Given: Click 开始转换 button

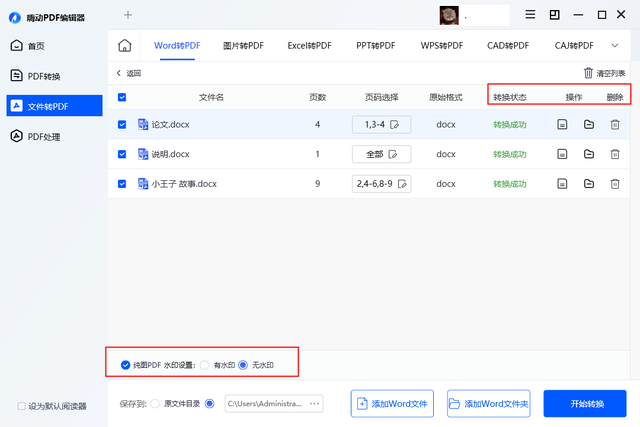Looking at the screenshot, I should click(x=585, y=404).
